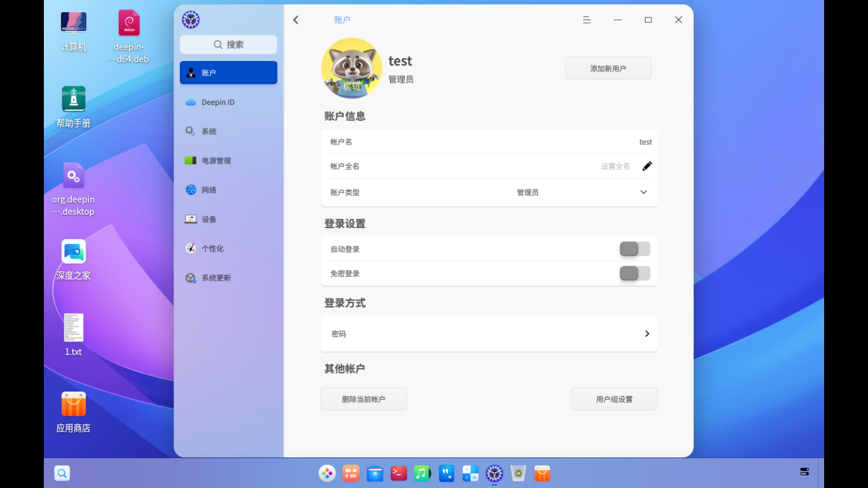Select the 深度之家 desktop icon

pyautogui.click(x=74, y=260)
